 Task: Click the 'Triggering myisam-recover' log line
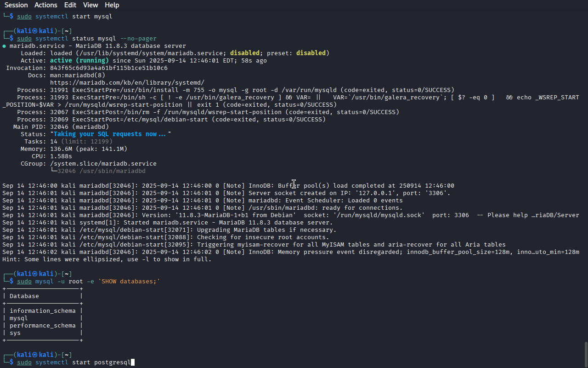point(254,244)
